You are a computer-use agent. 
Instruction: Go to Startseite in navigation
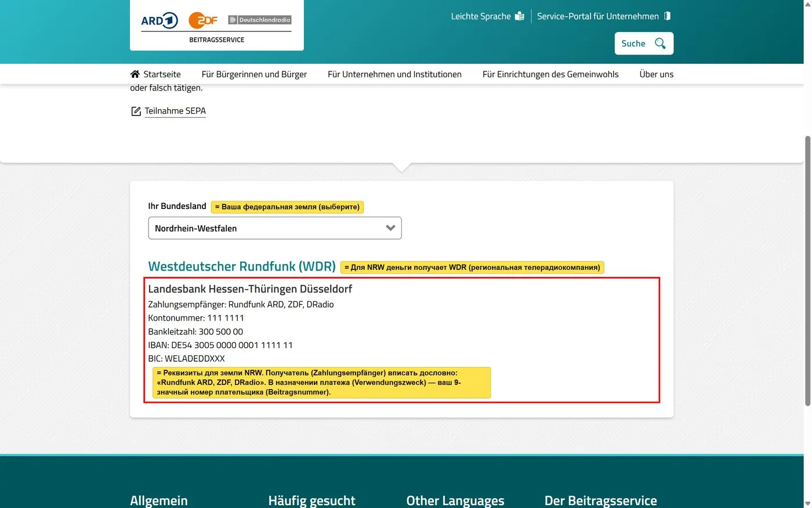[162, 74]
